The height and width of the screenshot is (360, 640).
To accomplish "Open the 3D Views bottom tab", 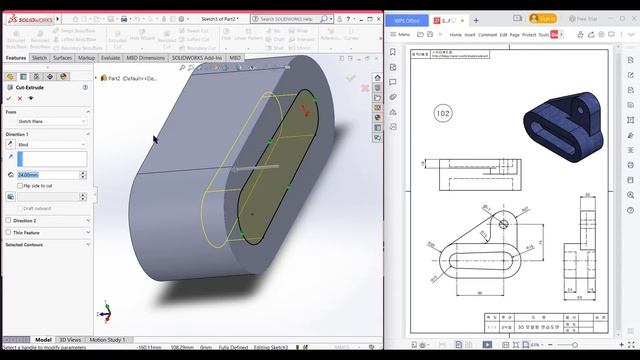I will pyautogui.click(x=70, y=340).
